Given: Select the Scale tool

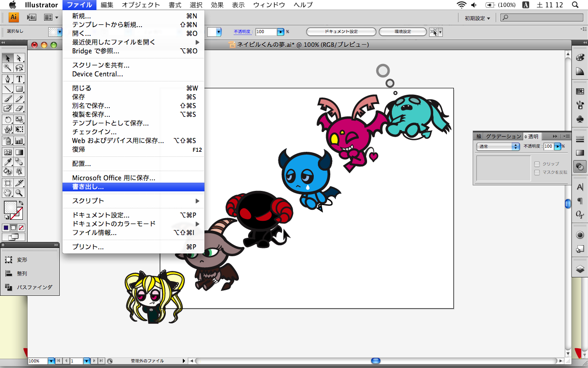Looking at the screenshot, I should 19,120.
